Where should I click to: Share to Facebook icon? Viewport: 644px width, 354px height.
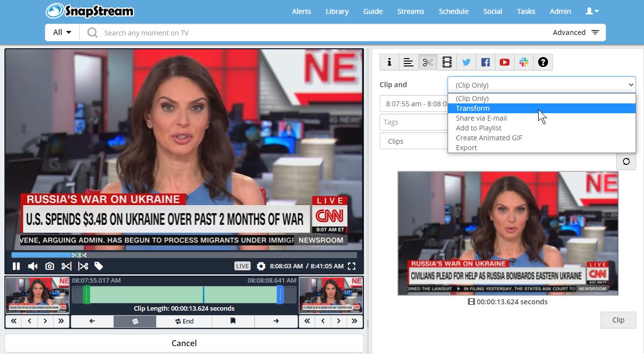(x=485, y=62)
